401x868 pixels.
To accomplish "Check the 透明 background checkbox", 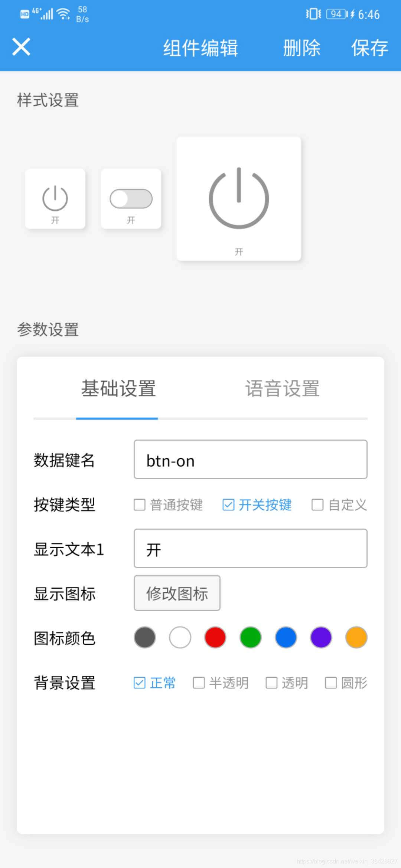I will (271, 683).
